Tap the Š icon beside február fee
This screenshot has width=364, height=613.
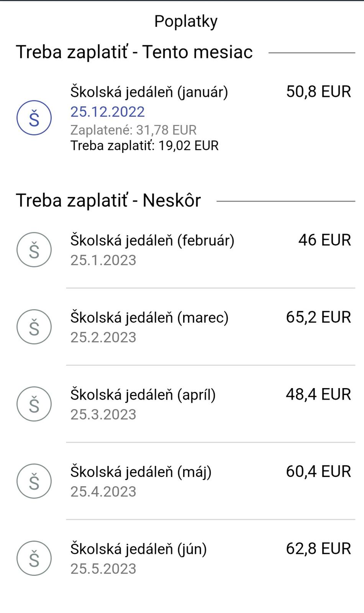(34, 250)
